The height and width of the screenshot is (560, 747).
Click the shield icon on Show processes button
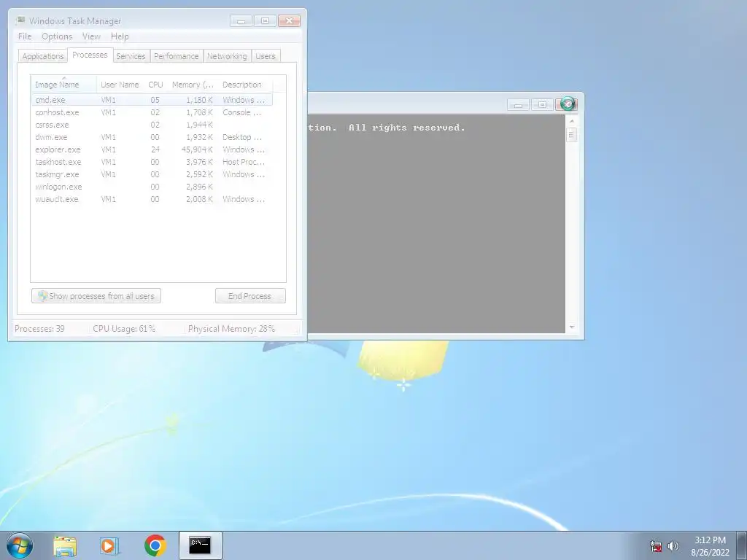pyautogui.click(x=42, y=296)
